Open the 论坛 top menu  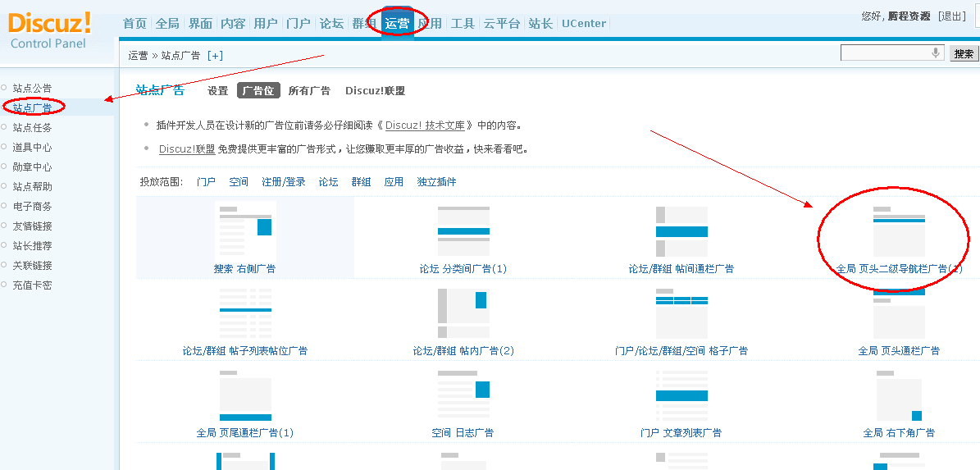point(331,24)
